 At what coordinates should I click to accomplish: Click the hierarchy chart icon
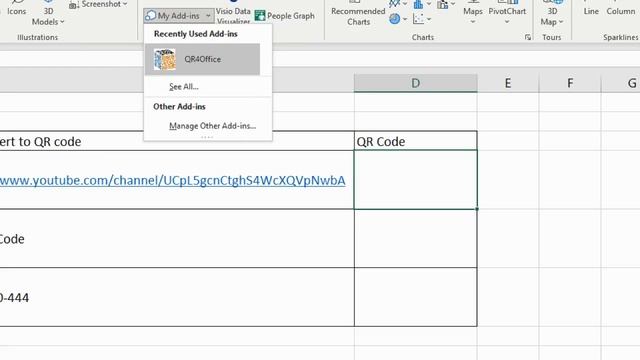(442, 4)
